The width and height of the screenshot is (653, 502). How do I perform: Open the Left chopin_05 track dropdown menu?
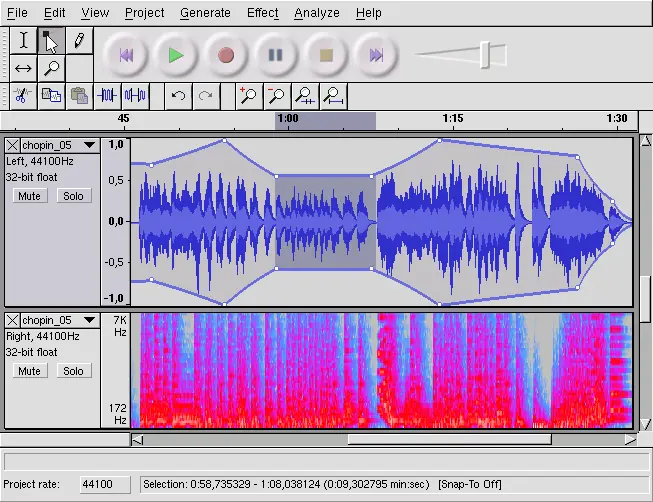(90, 145)
